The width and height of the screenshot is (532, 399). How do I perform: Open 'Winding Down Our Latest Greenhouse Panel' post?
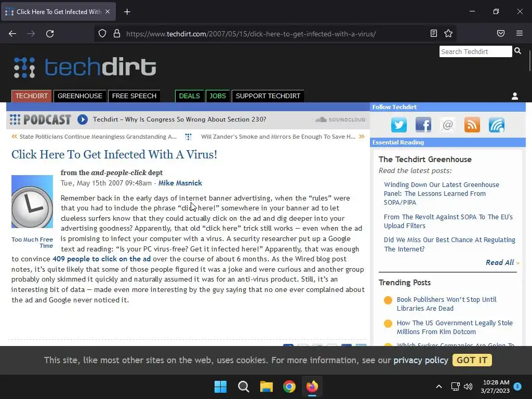coord(442,193)
